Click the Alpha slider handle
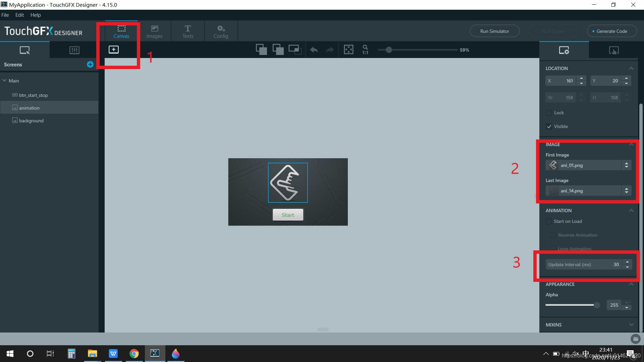This screenshot has height=362, width=644. 597,305
